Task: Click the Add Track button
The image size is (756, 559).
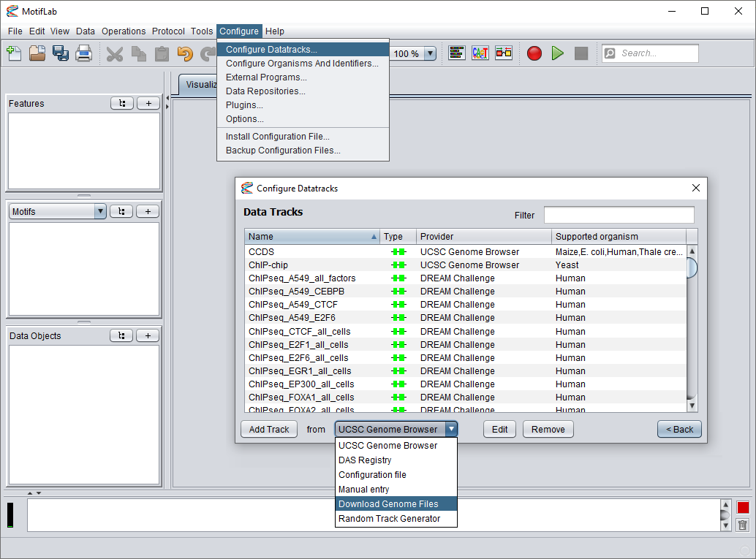Action: pyautogui.click(x=269, y=430)
